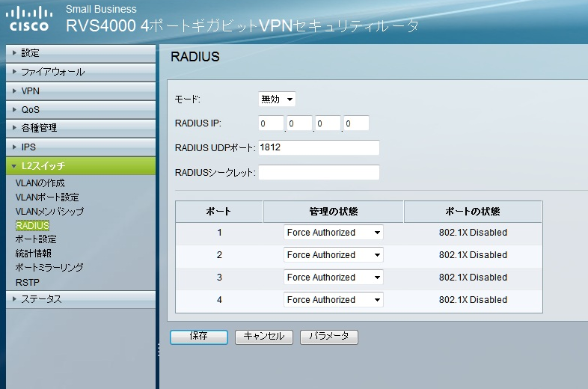The image size is (588, 389).
Task: Click the third RADIUS IP octet field
Action: 328,123
